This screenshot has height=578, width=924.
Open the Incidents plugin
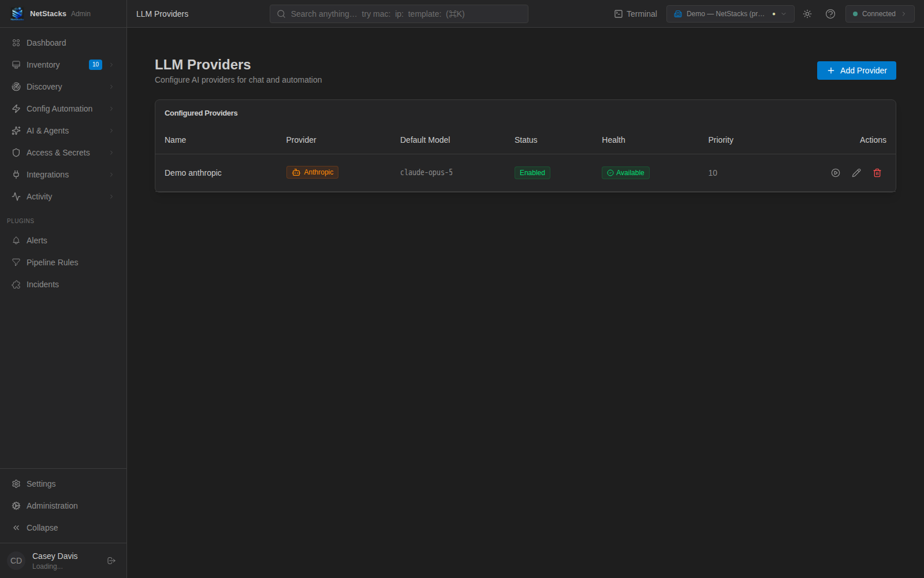(63, 284)
